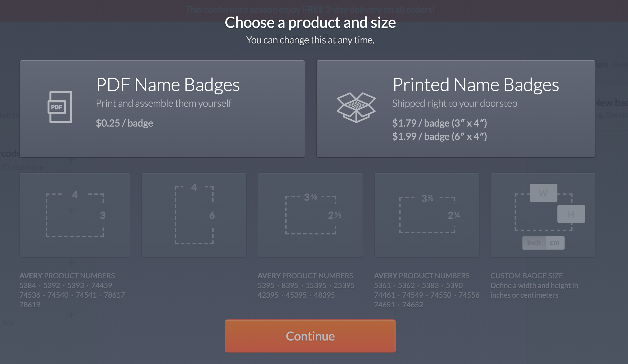Click the PDF document icon
The width and height of the screenshot is (628, 364).
click(x=60, y=107)
